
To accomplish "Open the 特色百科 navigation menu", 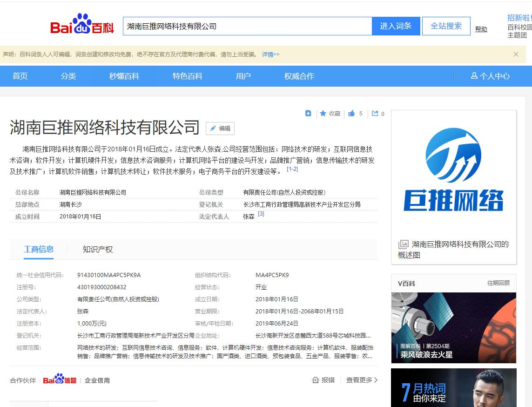I will (x=187, y=76).
